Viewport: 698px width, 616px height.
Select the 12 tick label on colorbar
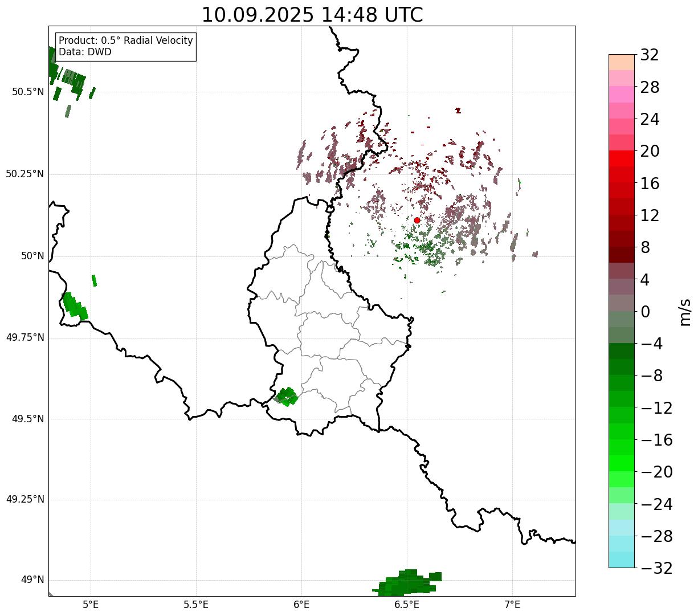[650, 215]
